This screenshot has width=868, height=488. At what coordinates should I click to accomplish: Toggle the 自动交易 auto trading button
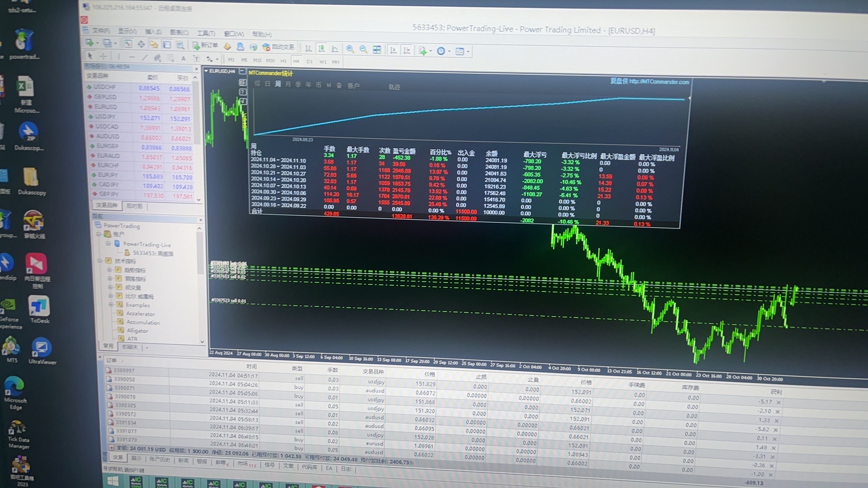point(278,47)
